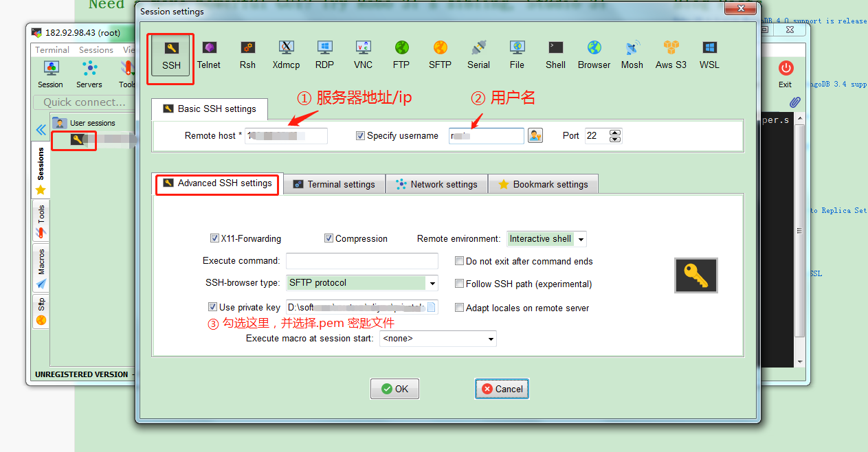Choose the VNC session type

[363, 56]
